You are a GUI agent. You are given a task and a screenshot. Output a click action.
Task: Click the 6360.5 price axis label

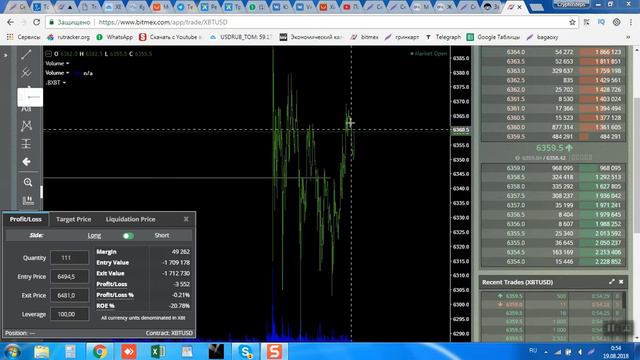[461, 130]
